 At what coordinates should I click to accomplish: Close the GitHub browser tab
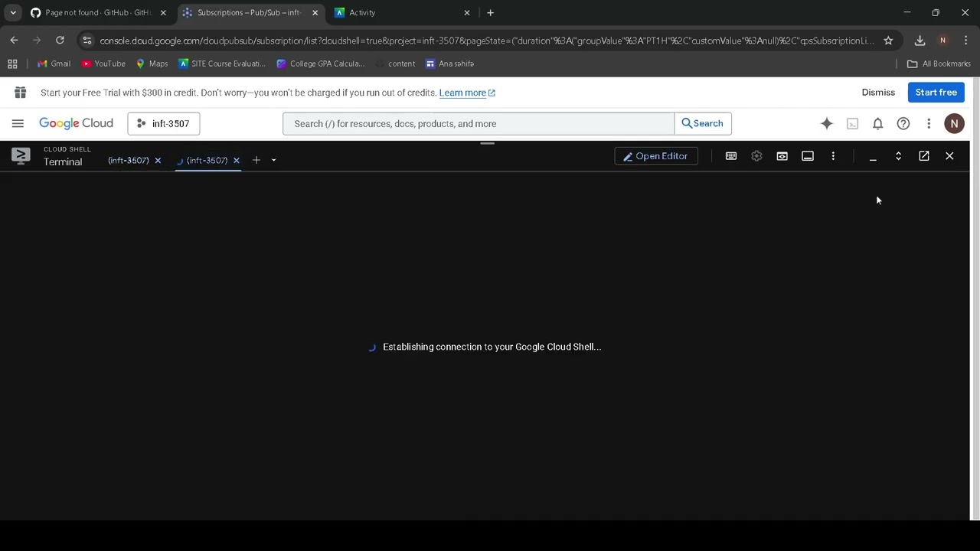point(163,12)
